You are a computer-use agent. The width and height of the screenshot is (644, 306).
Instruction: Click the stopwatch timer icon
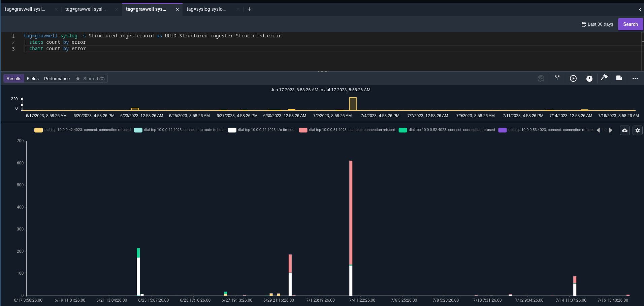[x=589, y=78]
